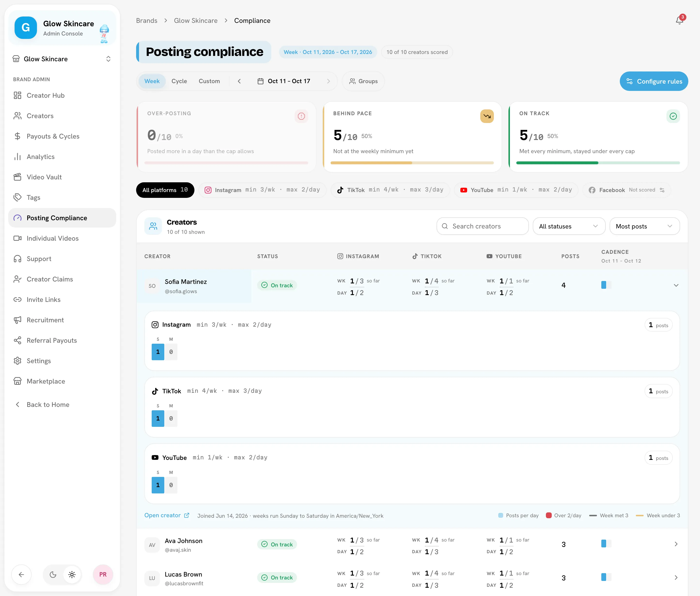Open Video Vault
Viewport: 700px width, 596px height.
click(62, 177)
